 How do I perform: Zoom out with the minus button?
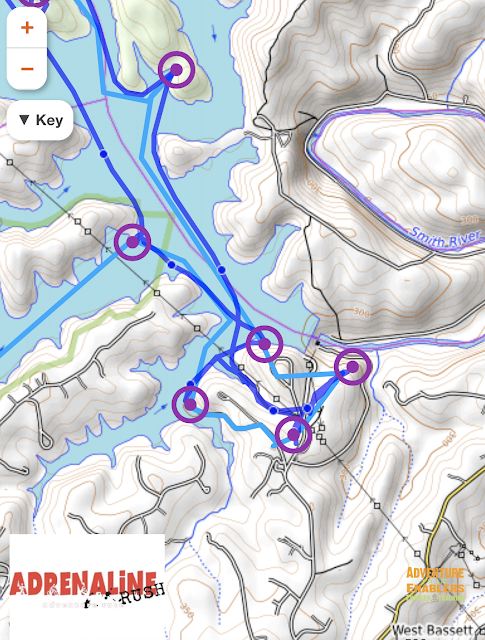27,69
